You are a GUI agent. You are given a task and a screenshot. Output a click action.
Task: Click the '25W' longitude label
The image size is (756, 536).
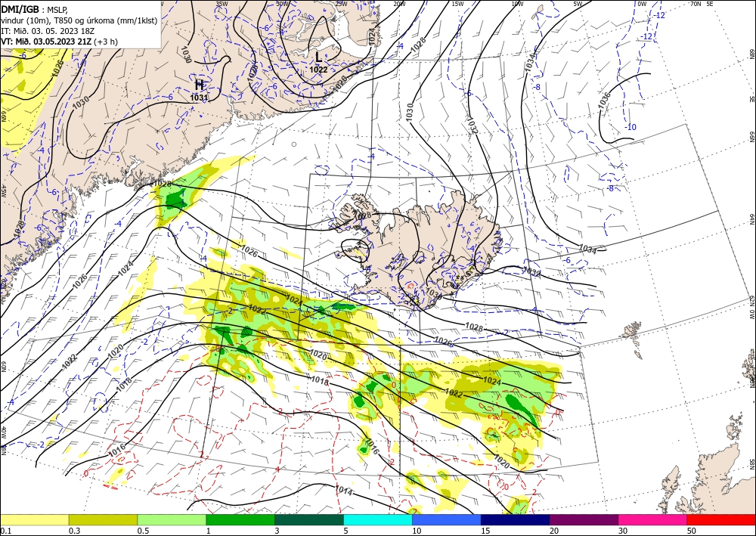(x=342, y=4)
